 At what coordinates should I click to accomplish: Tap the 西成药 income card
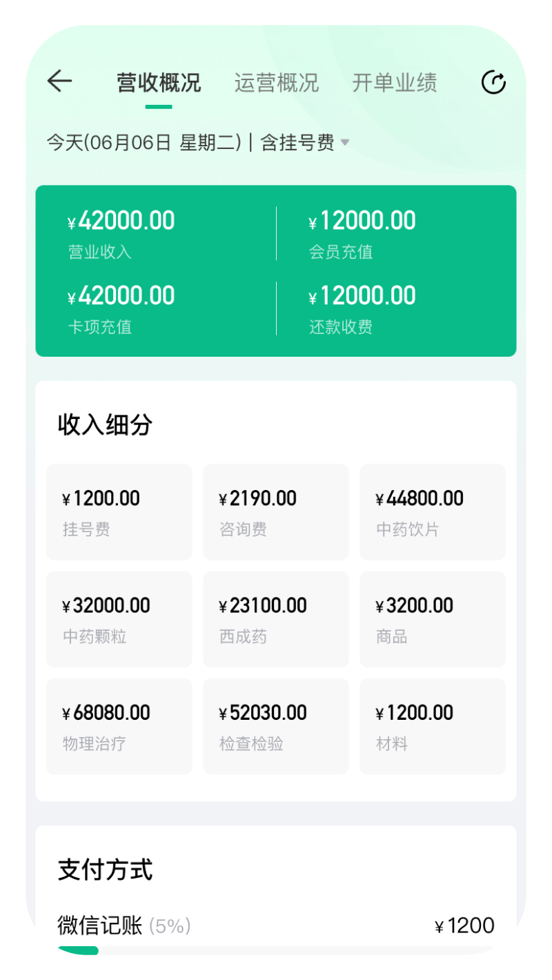tap(275, 618)
